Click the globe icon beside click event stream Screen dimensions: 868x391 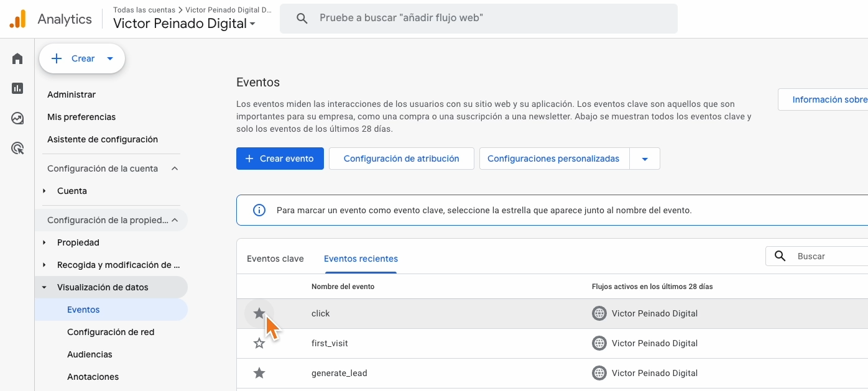[x=599, y=313]
